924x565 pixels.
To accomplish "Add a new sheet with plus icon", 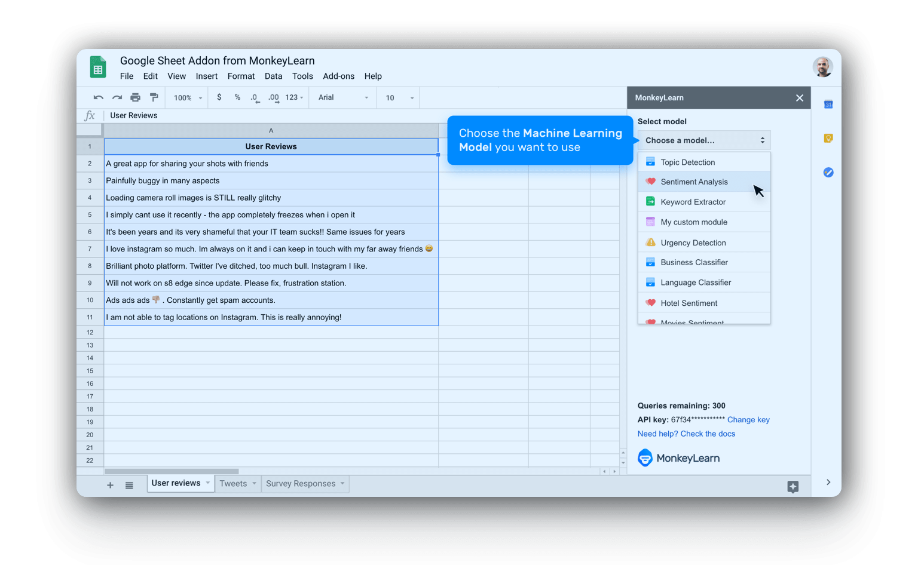I will (x=110, y=485).
